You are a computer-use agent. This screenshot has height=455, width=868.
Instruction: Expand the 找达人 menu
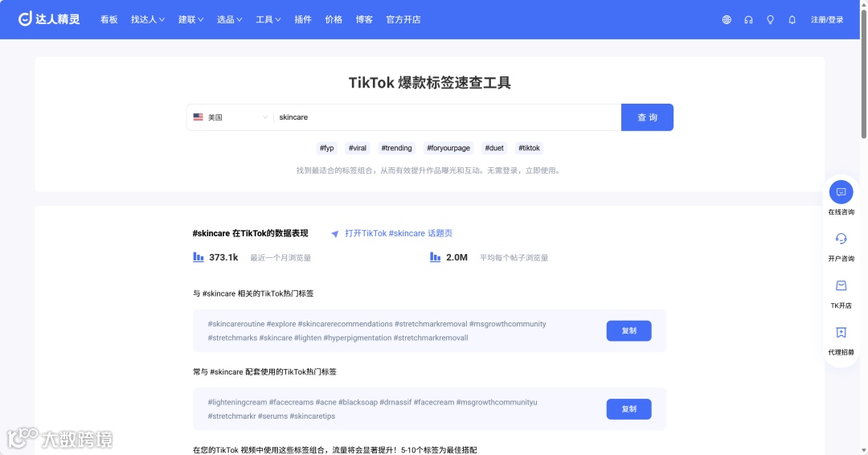(x=147, y=19)
